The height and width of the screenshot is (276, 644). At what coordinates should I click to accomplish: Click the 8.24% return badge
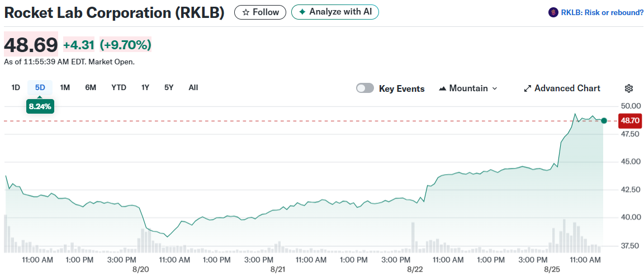click(40, 106)
